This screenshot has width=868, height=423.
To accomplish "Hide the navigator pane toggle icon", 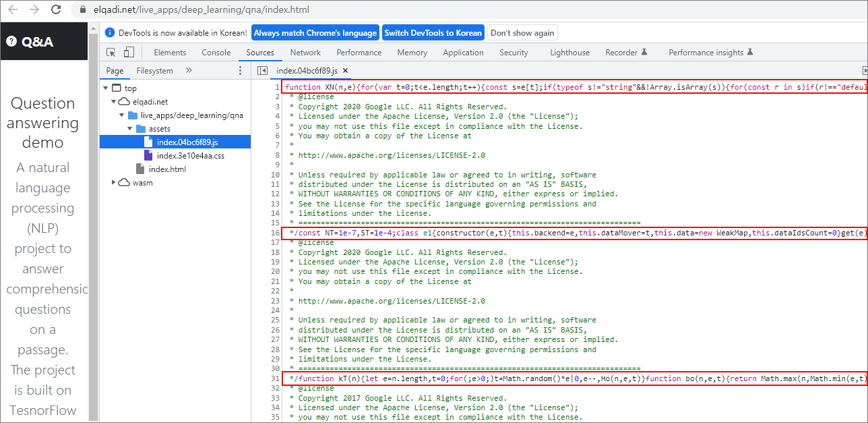I will click(263, 70).
